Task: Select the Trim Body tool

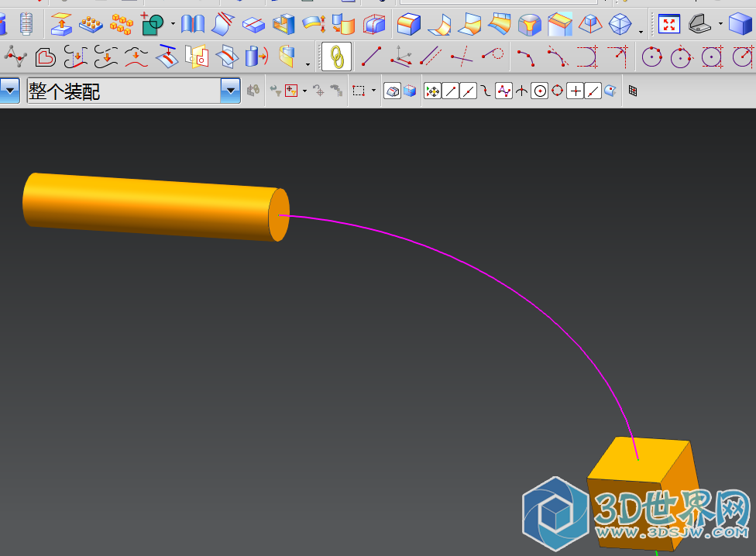Action: [223, 23]
